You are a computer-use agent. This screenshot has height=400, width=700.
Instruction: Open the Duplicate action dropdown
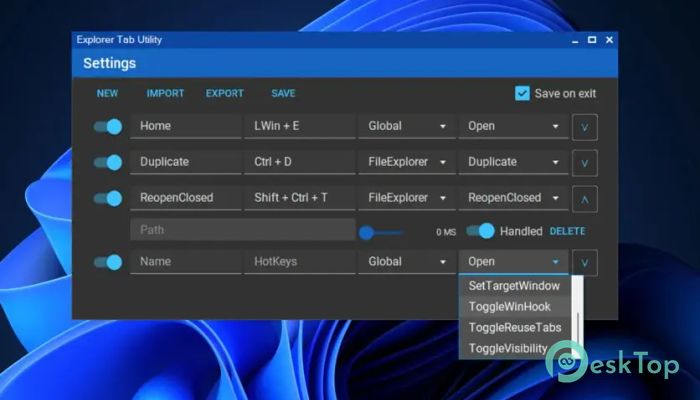pyautogui.click(x=513, y=162)
